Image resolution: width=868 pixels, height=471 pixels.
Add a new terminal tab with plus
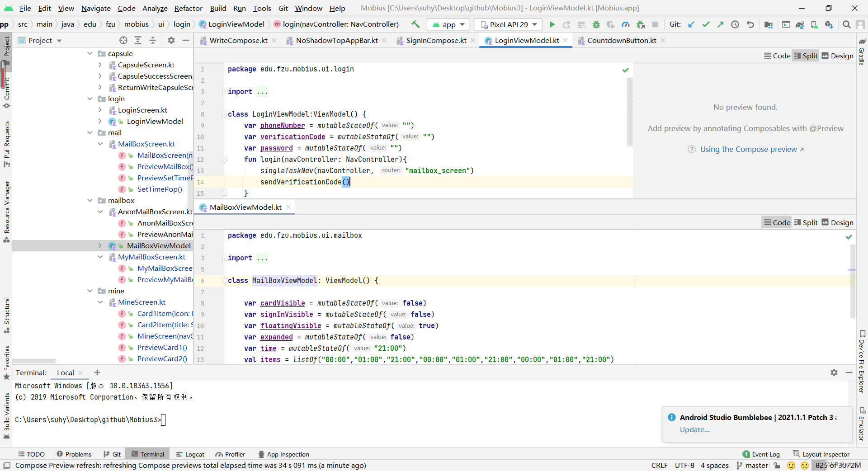[x=97, y=372]
